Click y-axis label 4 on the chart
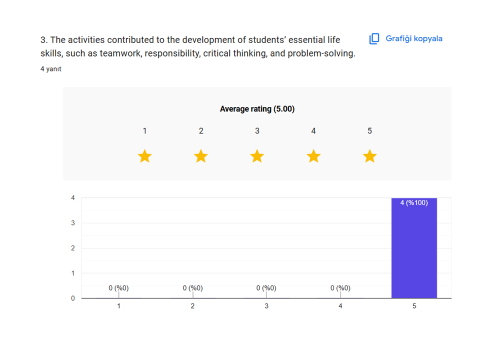 pos(73,198)
